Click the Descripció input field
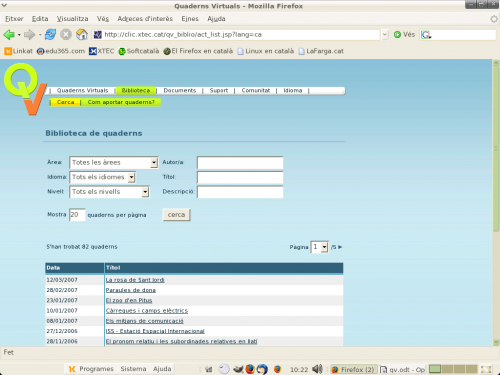500x375 pixels. (x=240, y=192)
